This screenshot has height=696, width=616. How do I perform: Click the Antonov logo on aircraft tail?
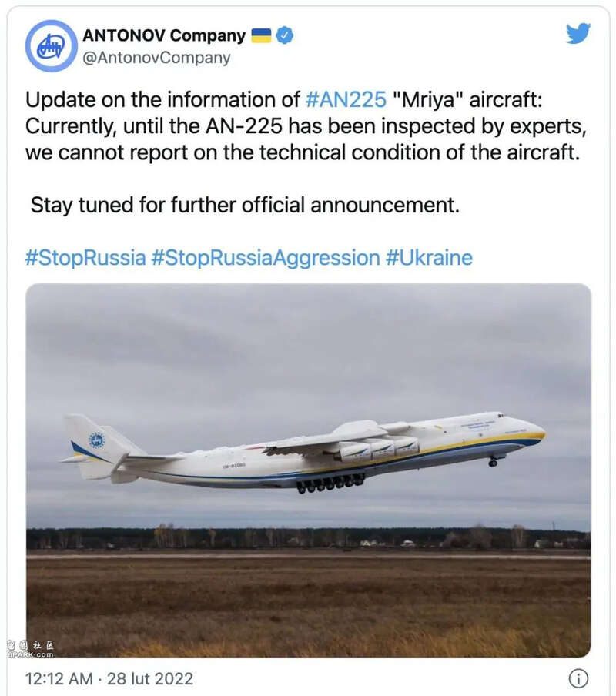tap(97, 440)
